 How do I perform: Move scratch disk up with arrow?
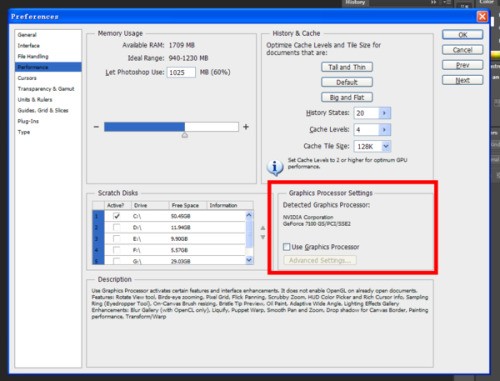[x=263, y=228]
